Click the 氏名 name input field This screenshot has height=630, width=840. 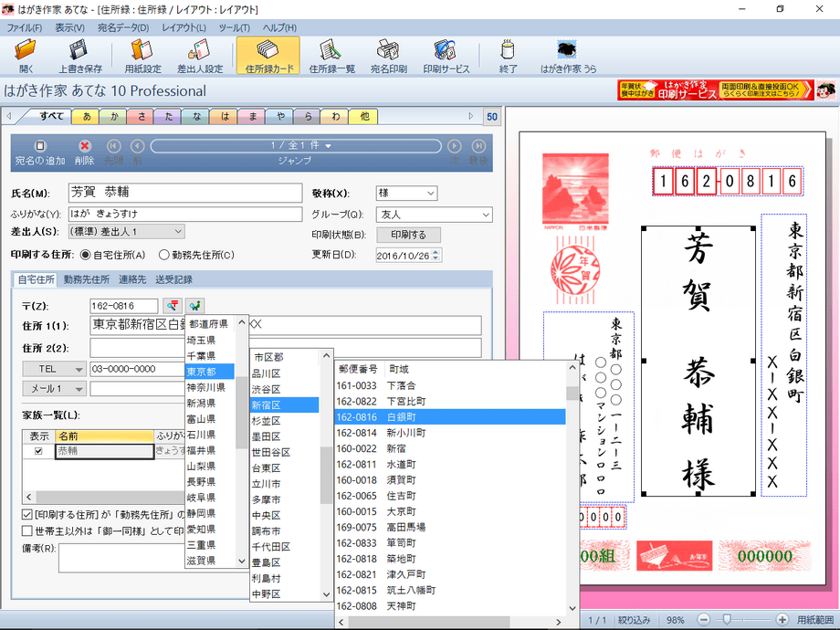(185, 193)
